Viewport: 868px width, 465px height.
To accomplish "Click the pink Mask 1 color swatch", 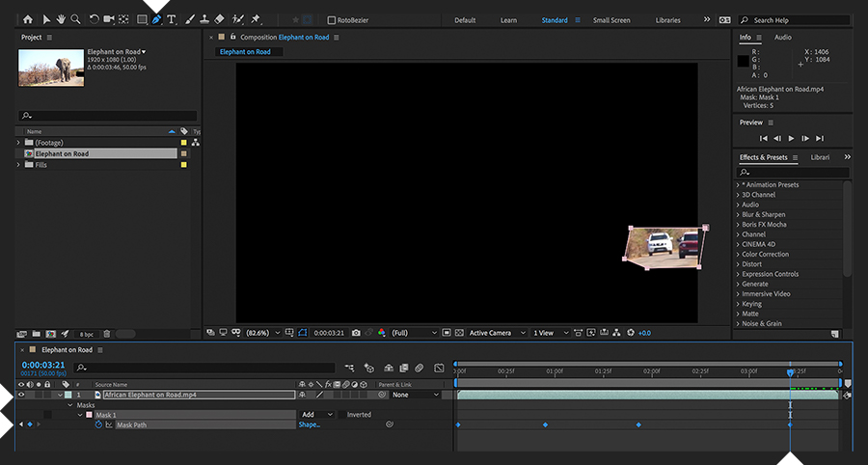I will click(x=90, y=415).
